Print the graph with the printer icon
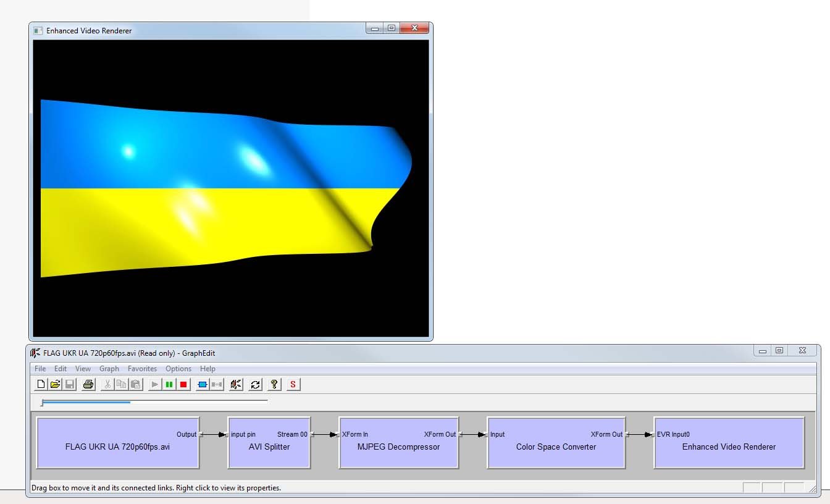This screenshot has width=830, height=504. tap(88, 385)
